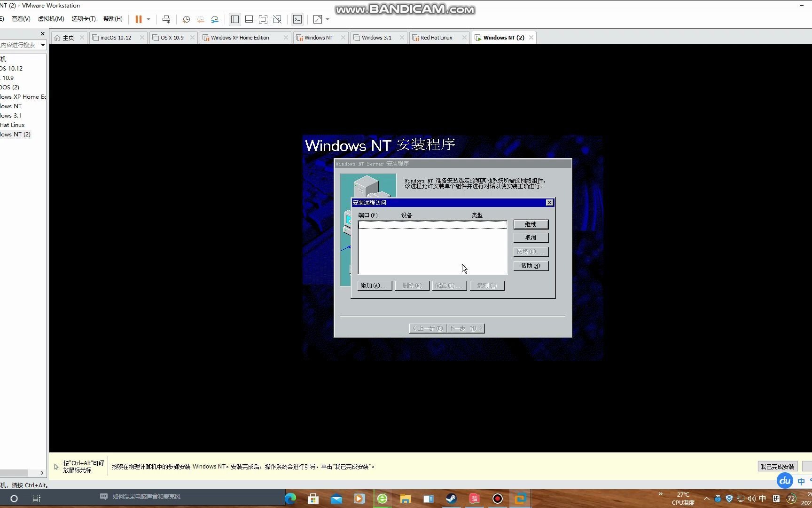Screen dimensions: 812x508
Task: Click the send Ctrl+Alt+Del icon
Action: pos(166,19)
